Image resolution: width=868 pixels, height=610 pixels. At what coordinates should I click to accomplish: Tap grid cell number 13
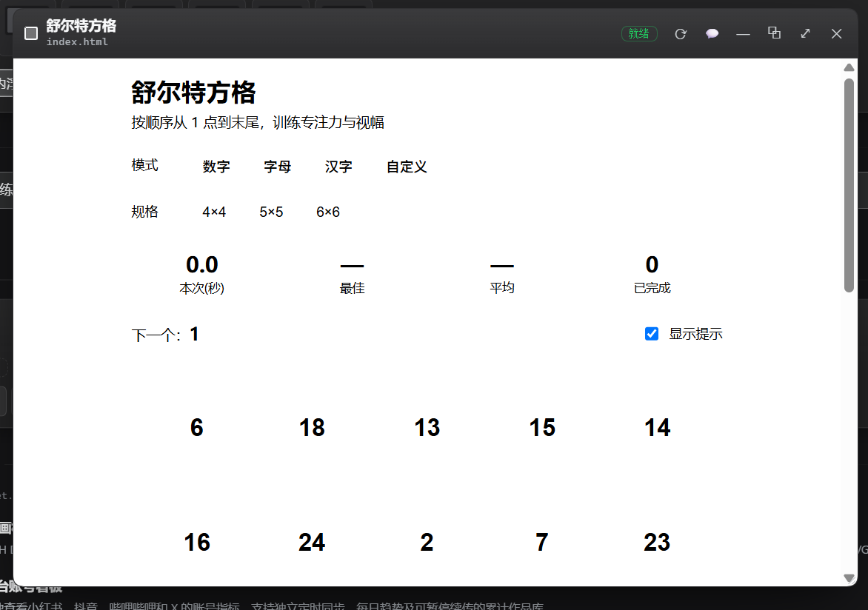(427, 427)
